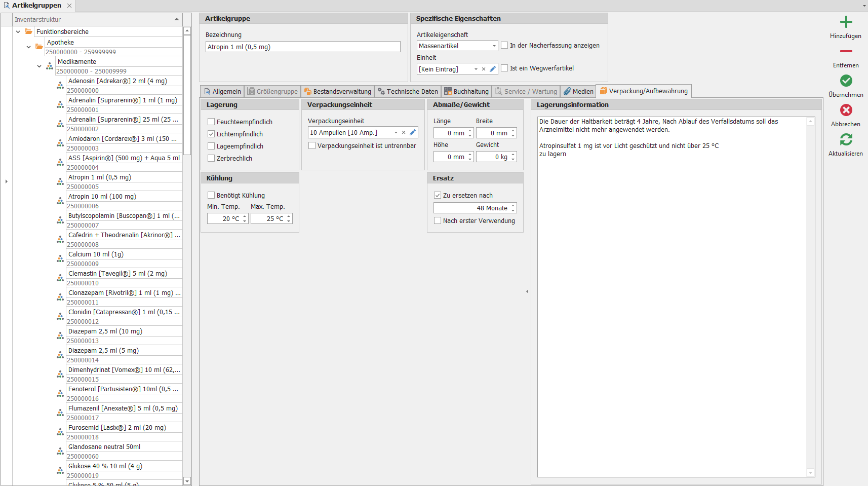Uncheck the Lichtempfindlich checkbox
868x486 pixels.
tap(211, 134)
